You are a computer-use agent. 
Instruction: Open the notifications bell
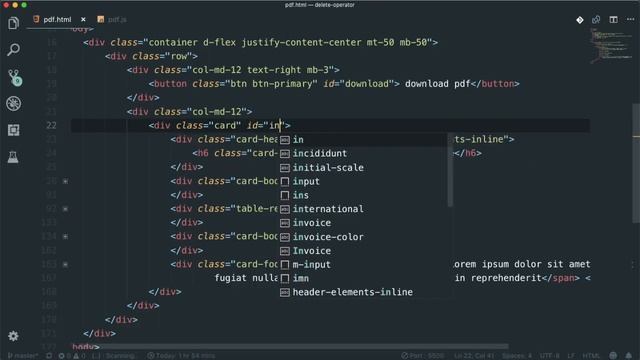point(629,356)
